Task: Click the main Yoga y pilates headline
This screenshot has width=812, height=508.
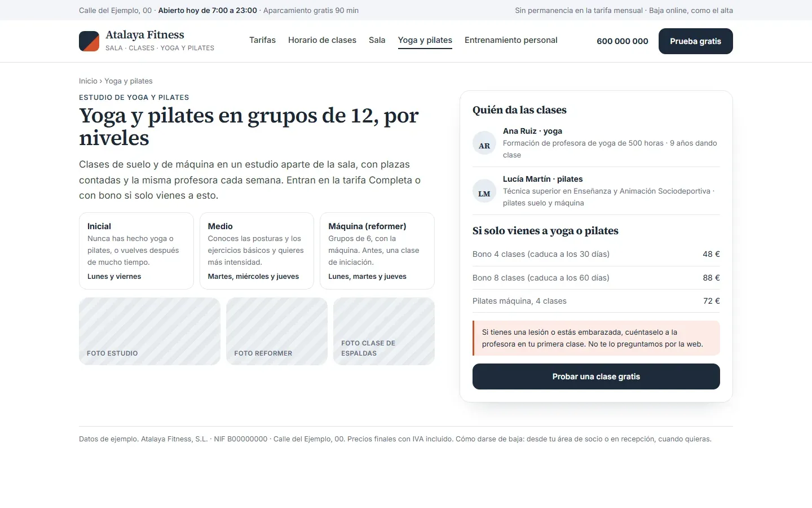Action: [249, 126]
